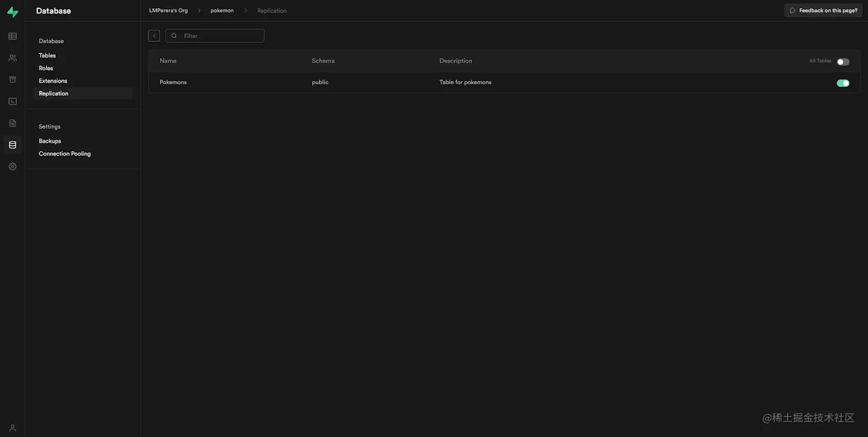The image size is (868, 437).
Task: Open Backups under Settings
Action: point(50,141)
